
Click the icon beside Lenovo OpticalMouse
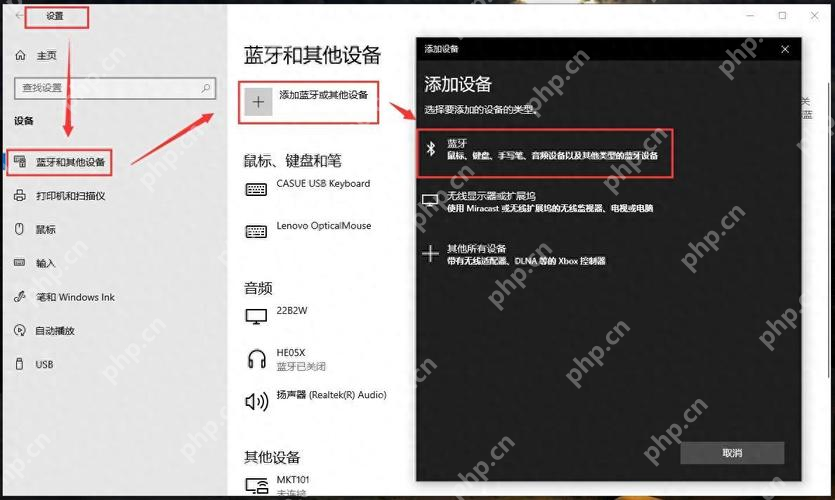[256, 232]
